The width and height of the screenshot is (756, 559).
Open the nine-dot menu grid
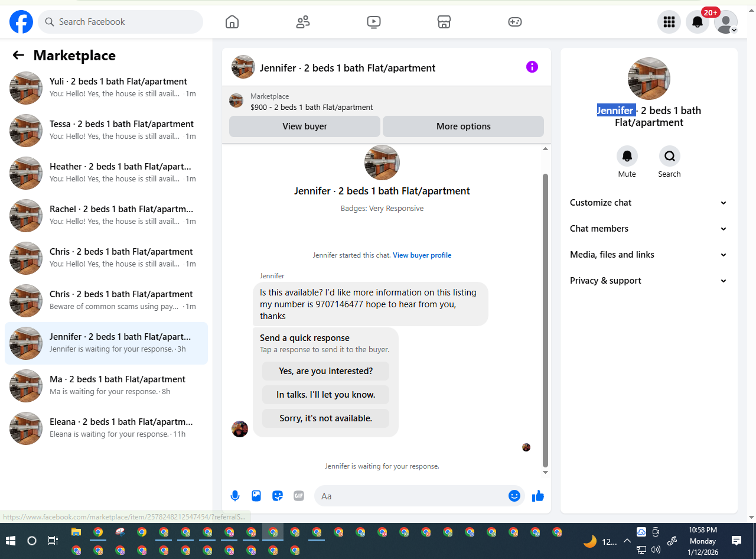[x=669, y=22]
